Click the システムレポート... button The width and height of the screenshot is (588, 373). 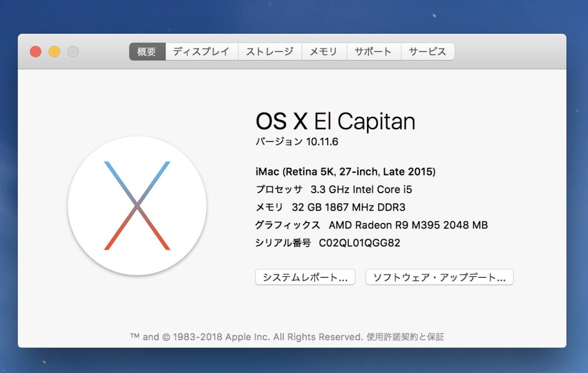coord(305,277)
